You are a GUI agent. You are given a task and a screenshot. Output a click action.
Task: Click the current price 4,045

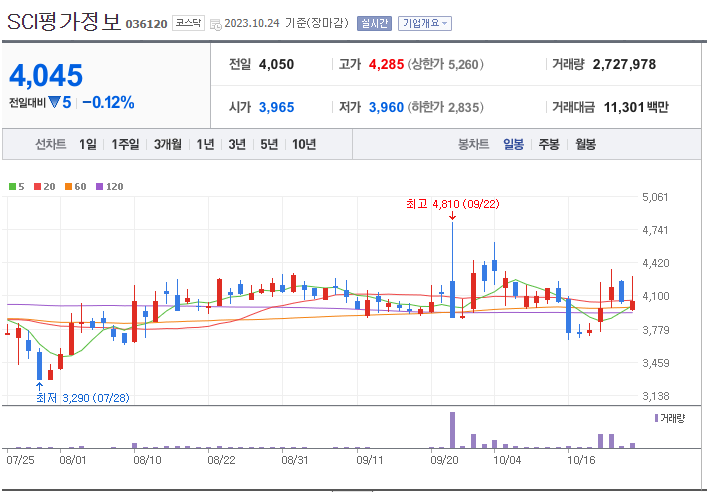coord(46,75)
